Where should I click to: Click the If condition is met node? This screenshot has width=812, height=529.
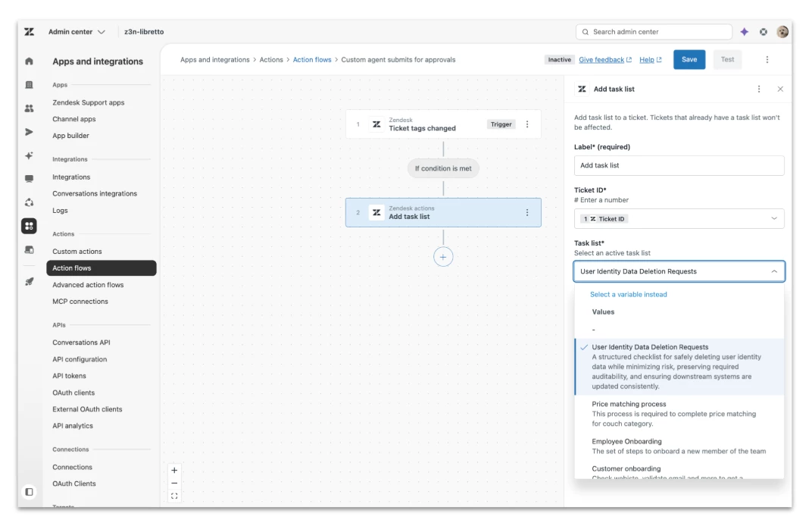pyautogui.click(x=443, y=168)
